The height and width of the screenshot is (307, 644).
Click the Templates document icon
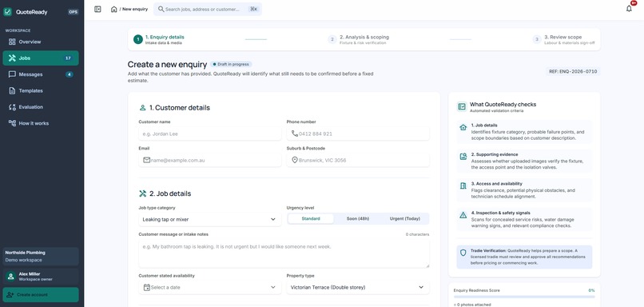[x=12, y=91]
